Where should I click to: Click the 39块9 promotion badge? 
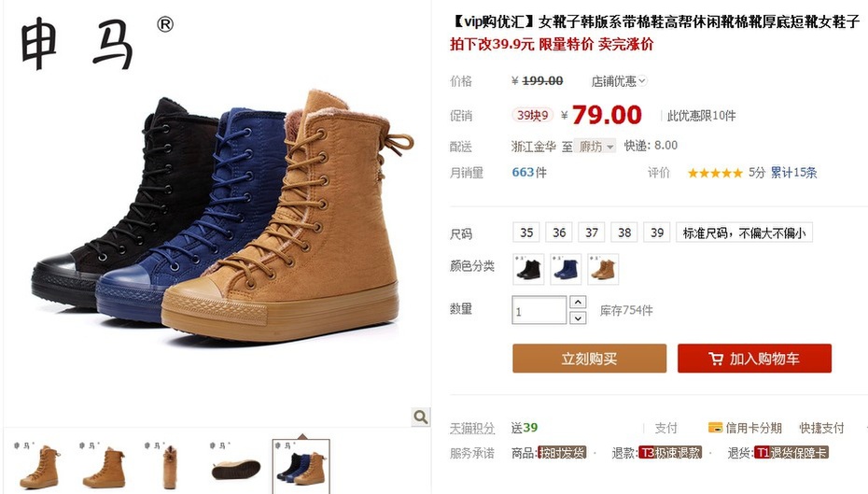[533, 115]
